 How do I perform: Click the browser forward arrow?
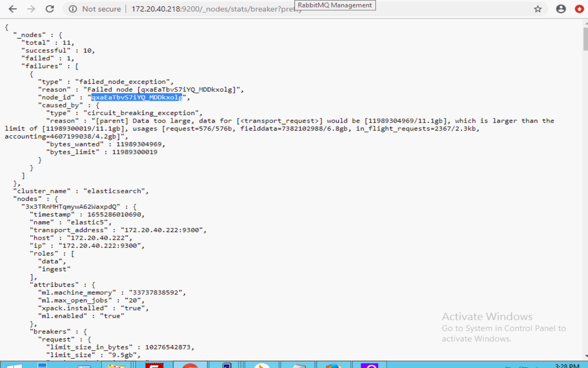31,9
